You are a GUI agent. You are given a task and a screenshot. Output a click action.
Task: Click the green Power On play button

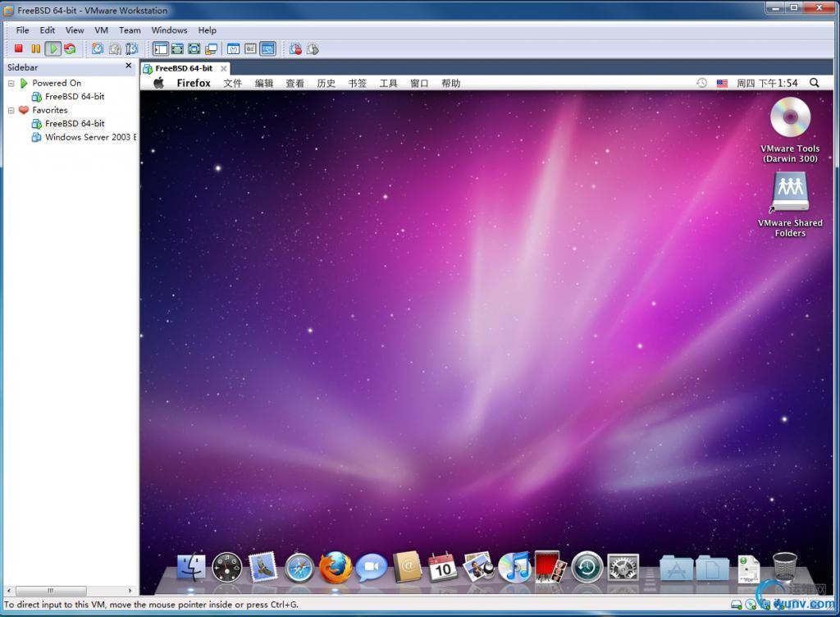(53, 48)
